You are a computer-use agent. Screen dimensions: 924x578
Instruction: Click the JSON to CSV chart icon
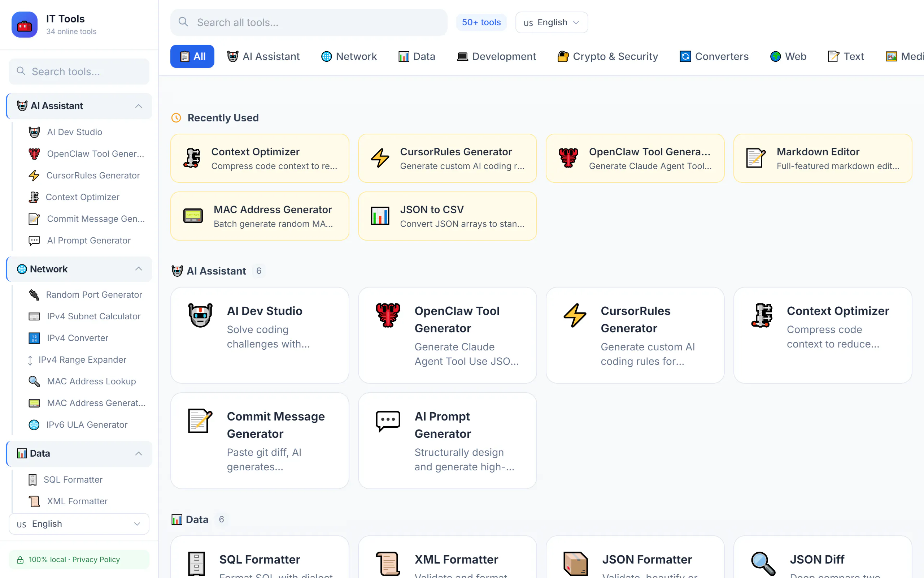[380, 216]
